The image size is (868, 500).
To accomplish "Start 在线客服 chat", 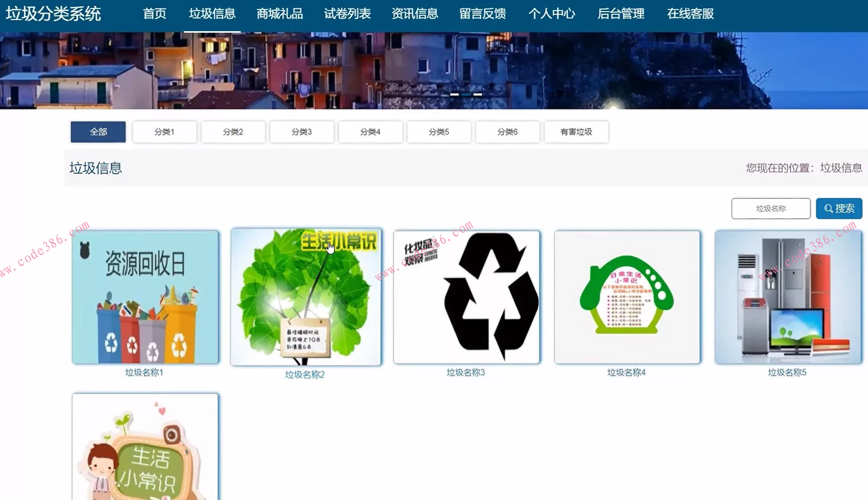I will click(691, 14).
